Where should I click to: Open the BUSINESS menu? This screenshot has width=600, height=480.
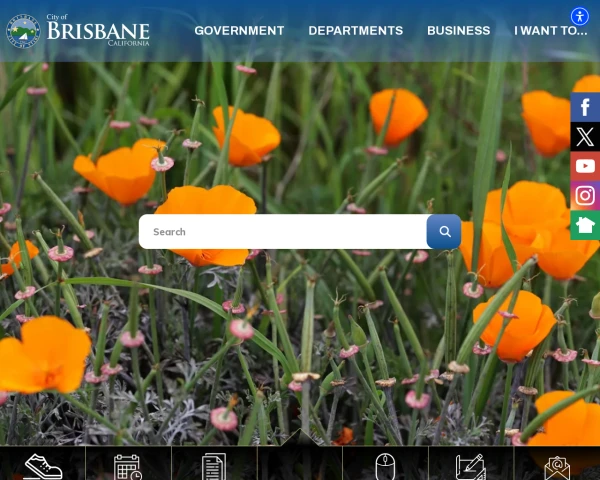pyautogui.click(x=458, y=31)
